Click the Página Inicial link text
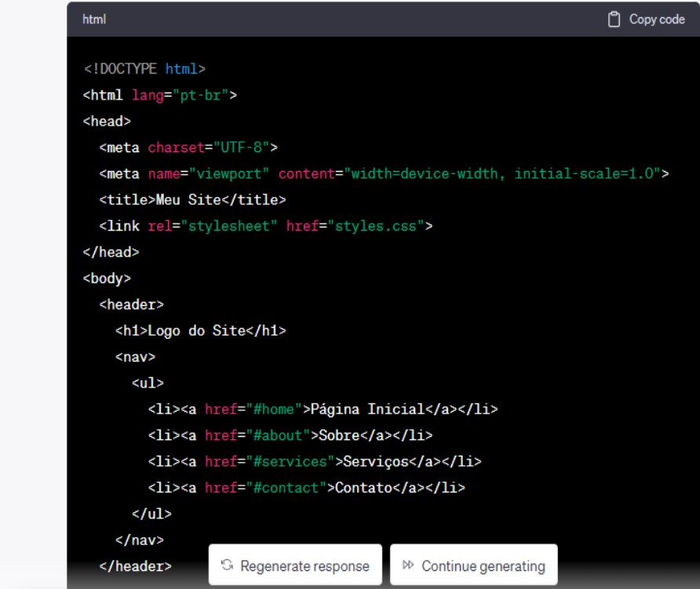The width and height of the screenshot is (700, 589). point(367,409)
